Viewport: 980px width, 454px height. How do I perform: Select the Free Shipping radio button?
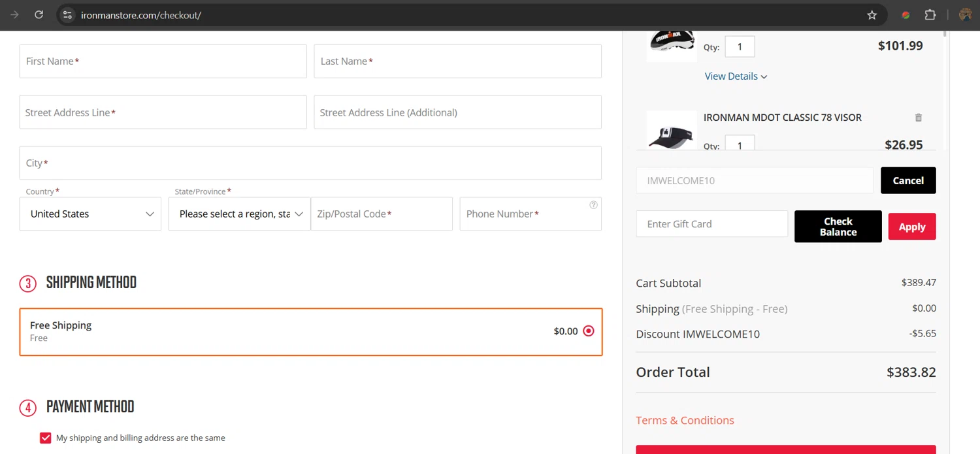(589, 331)
